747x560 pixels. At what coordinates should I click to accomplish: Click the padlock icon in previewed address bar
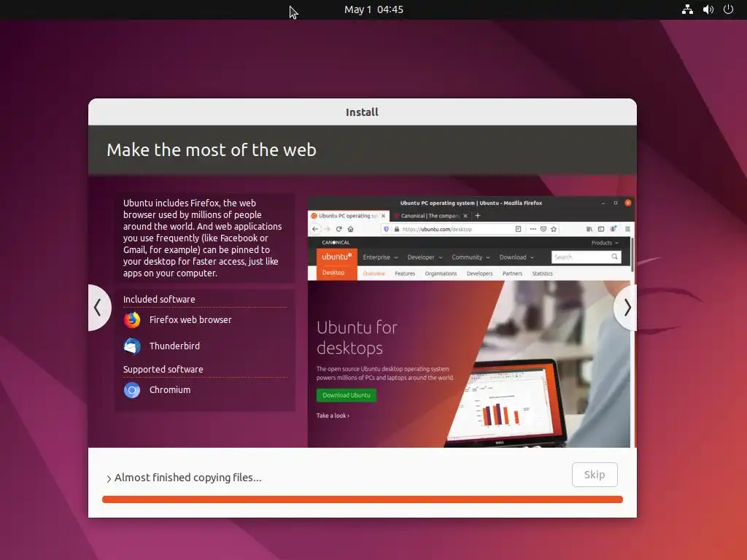396,229
